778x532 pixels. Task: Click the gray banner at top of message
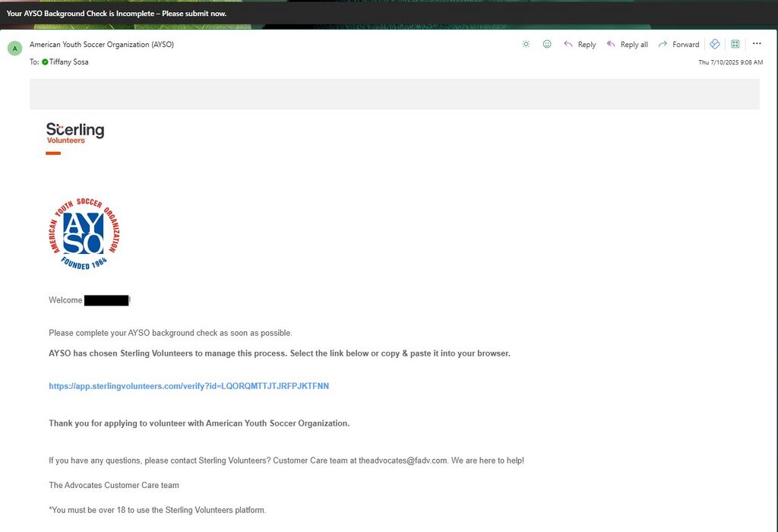[x=394, y=94]
